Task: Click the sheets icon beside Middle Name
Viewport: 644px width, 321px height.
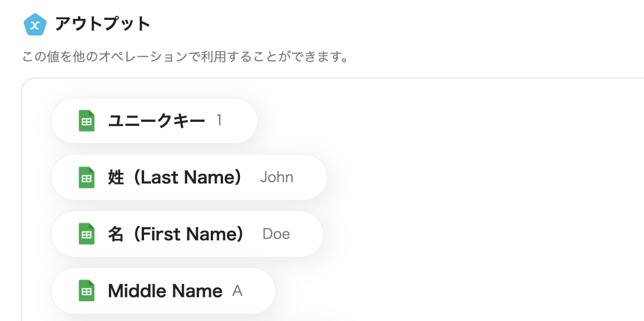Action: point(87,291)
